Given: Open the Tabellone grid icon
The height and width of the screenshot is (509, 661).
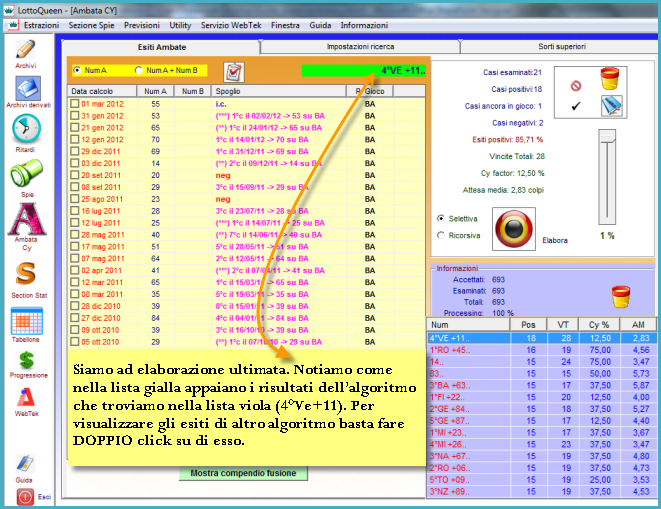Looking at the screenshot, I should 27,321.
